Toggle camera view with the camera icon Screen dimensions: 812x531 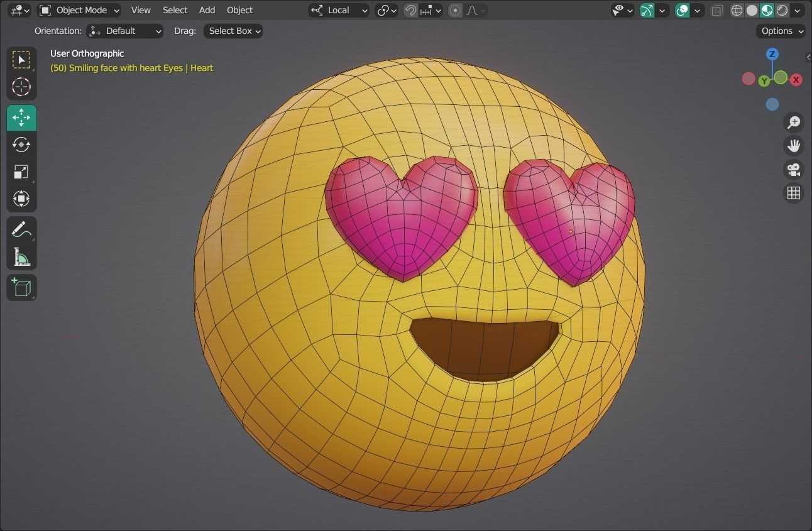click(794, 169)
